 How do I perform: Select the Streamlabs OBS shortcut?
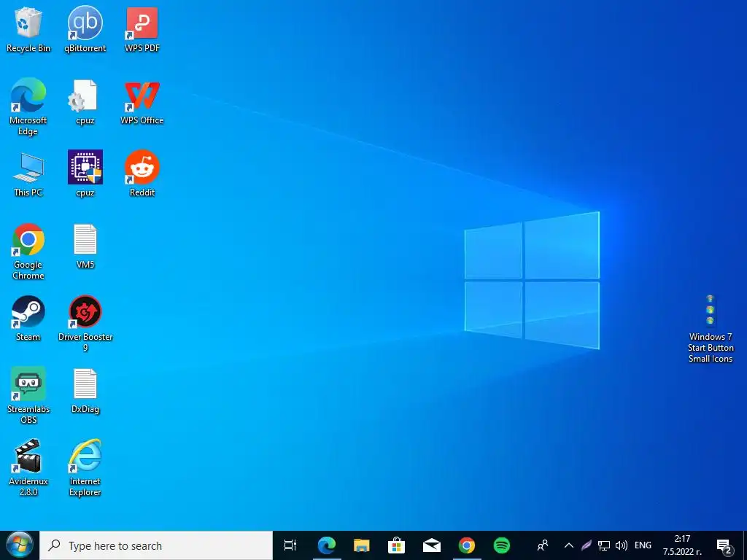click(28, 396)
